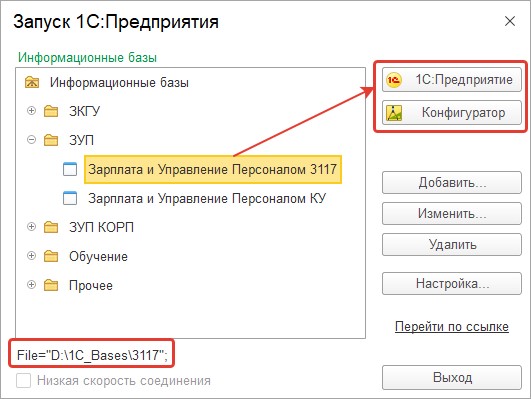Expand the ЗКГУ group
The width and height of the screenshot is (531, 399).
coord(31,111)
